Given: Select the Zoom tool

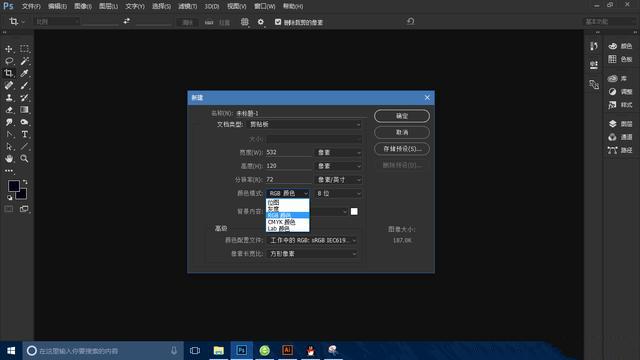Looking at the screenshot, I should [x=24, y=159].
